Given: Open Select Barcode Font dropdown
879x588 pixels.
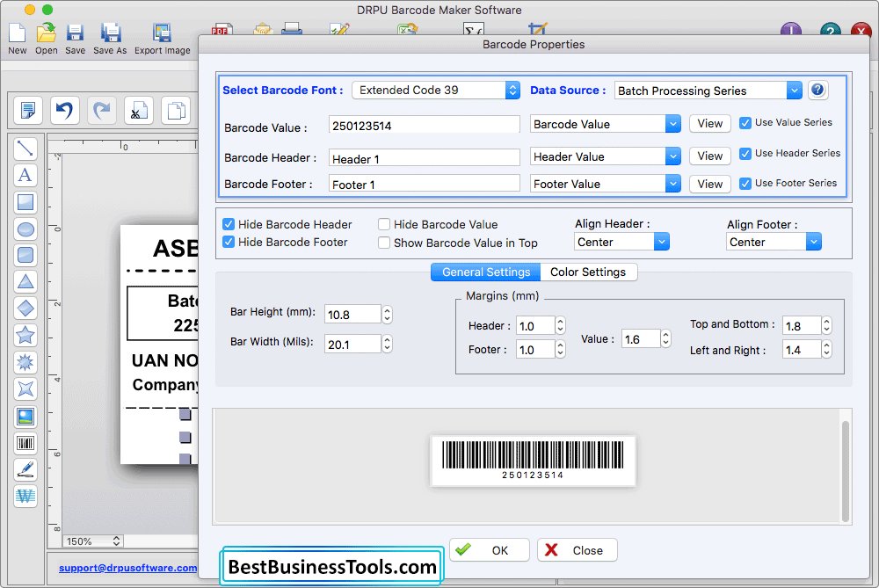Looking at the screenshot, I should point(436,91).
